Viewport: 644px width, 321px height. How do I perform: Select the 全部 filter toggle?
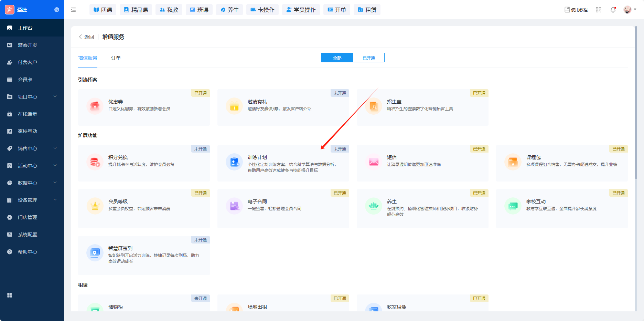coord(337,58)
